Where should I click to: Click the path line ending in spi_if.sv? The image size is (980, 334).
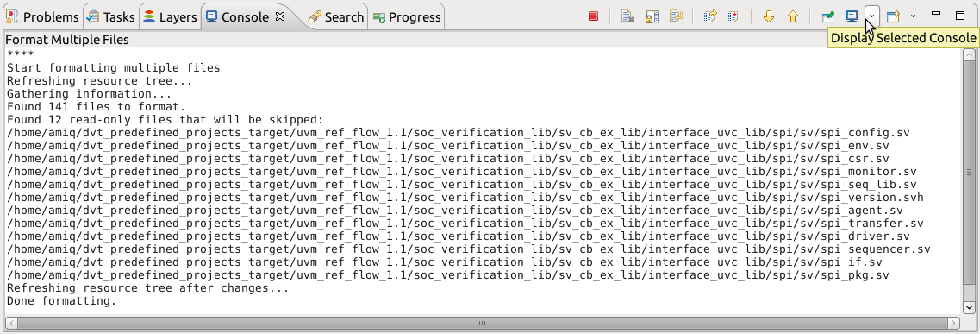(x=445, y=262)
